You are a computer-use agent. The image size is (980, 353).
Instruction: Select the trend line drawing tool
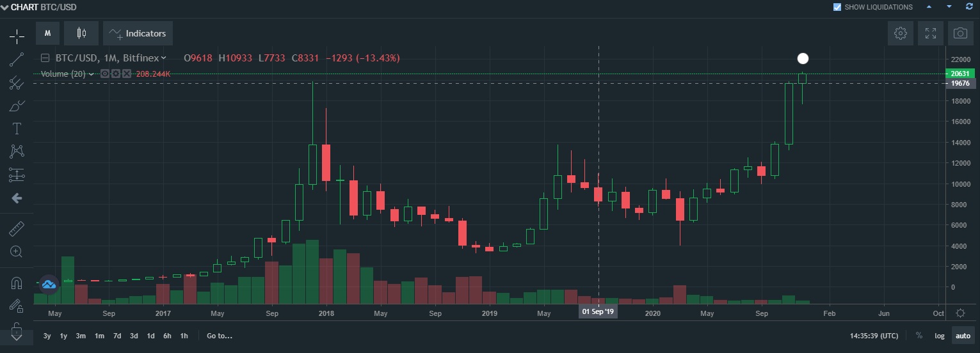pyautogui.click(x=17, y=59)
